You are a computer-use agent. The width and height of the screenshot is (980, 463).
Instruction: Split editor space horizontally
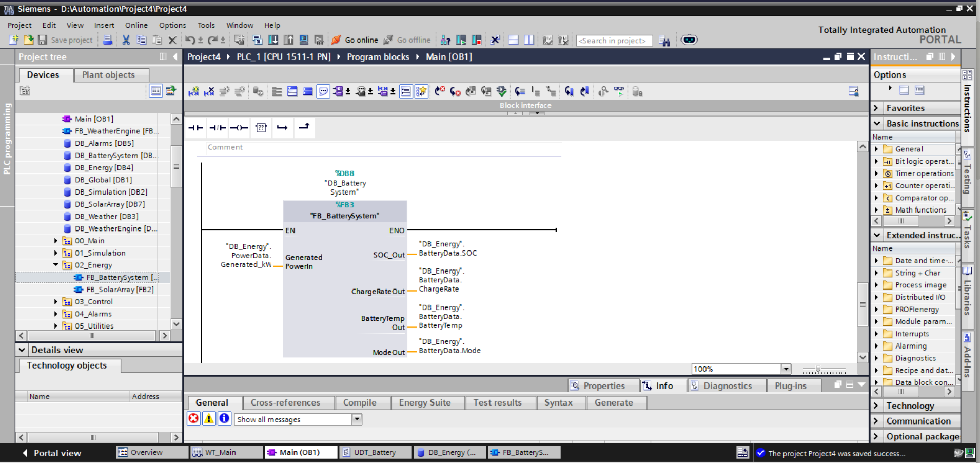point(514,40)
